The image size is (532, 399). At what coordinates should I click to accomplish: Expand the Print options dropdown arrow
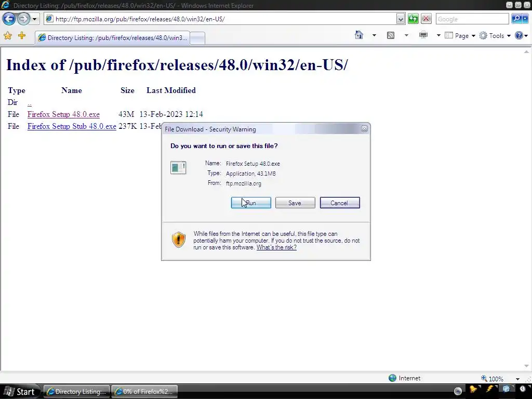tap(438, 35)
